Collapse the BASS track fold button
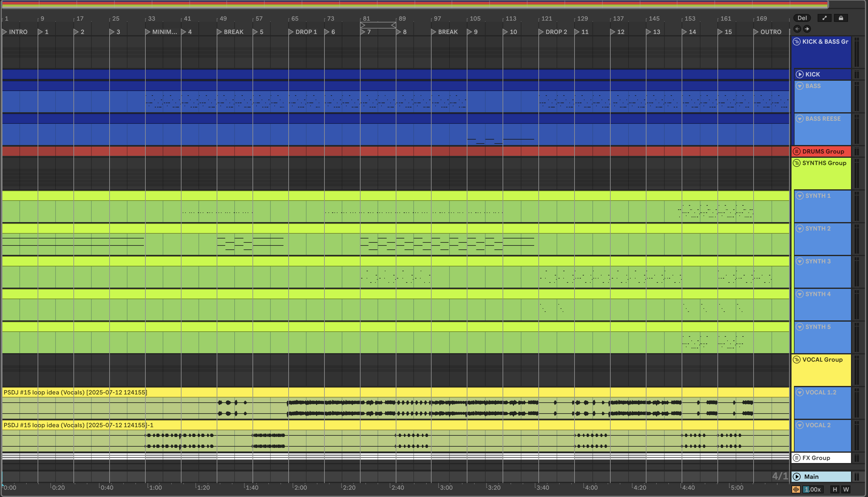Image resolution: width=868 pixels, height=497 pixels. click(799, 86)
